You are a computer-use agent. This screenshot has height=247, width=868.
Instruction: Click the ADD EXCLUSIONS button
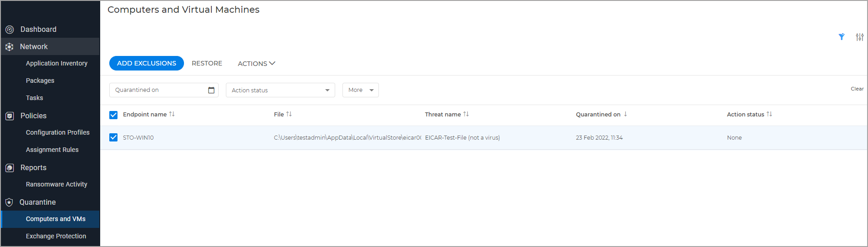coord(146,63)
